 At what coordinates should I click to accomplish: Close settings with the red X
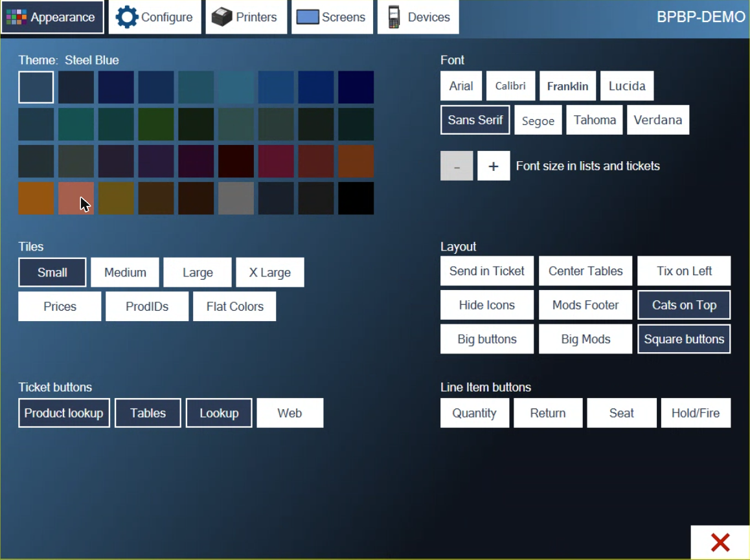720,543
